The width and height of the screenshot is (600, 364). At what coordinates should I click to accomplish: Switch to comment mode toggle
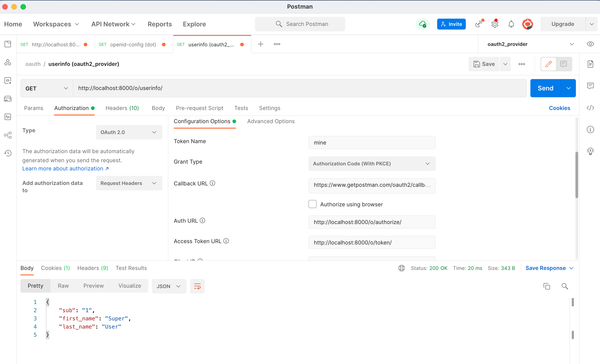[563, 64]
